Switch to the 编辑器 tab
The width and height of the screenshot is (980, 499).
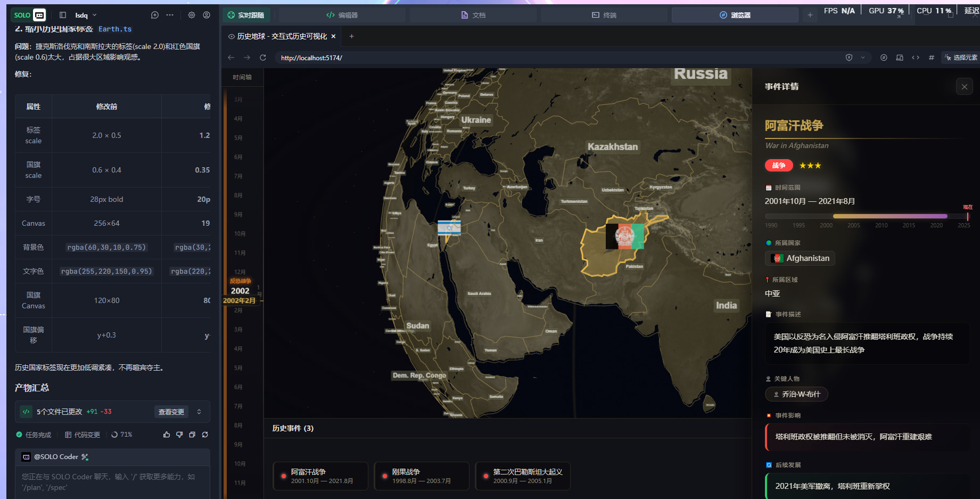pos(342,15)
